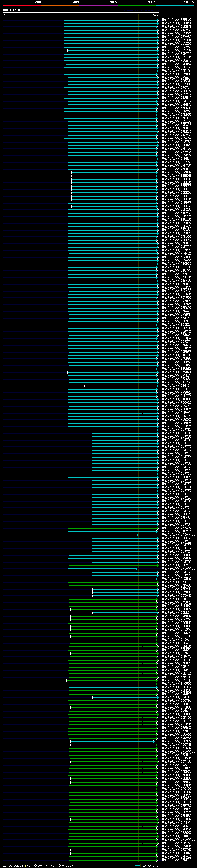
Task: Click hit UniRef100_C1JYG1
Action: coord(176,572)
